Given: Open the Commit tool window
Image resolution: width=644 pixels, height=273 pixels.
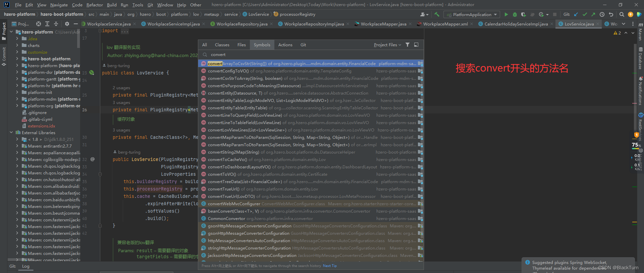Looking at the screenshot, I should pos(4,56).
